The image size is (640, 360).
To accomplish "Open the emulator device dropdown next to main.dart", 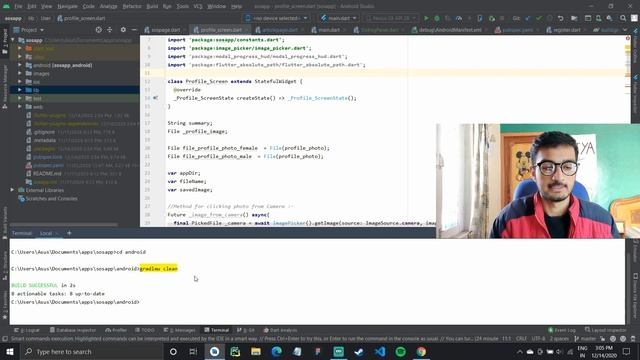I will [391, 18].
